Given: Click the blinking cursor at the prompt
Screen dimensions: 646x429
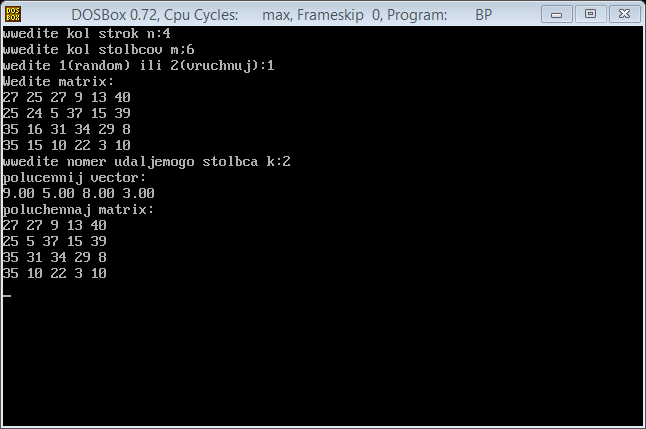Looking at the screenshot, I should (x=7, y=295).
